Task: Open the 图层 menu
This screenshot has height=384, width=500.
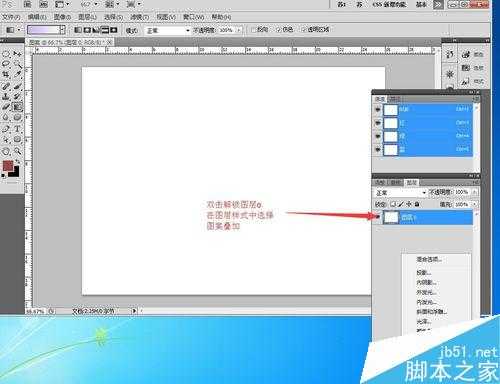Action: pos(87,17)
